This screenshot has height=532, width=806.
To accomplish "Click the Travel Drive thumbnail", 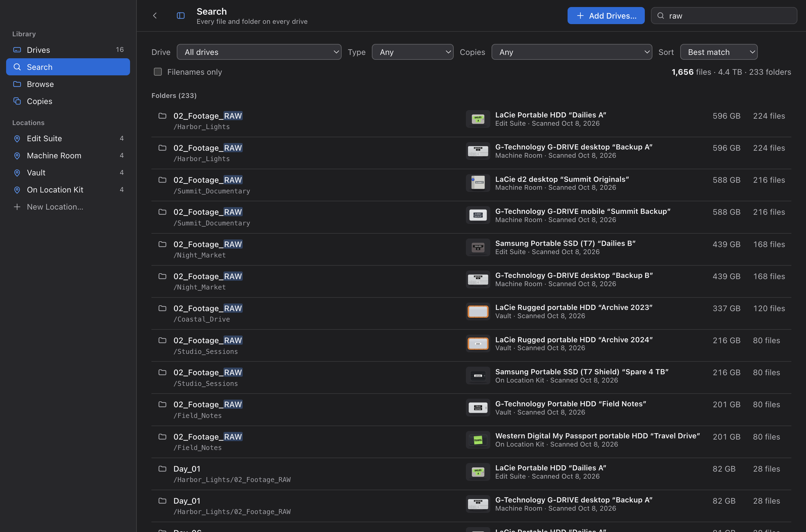I will 478,440.
